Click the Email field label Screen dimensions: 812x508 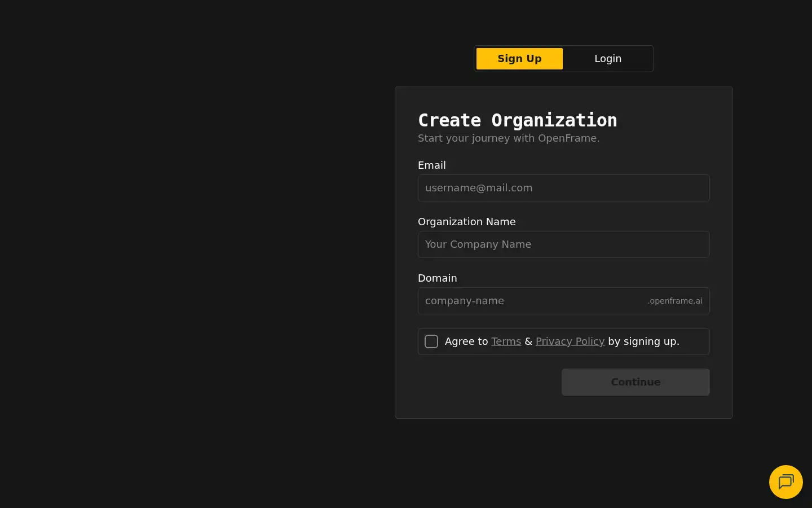[x=432, y=165]
